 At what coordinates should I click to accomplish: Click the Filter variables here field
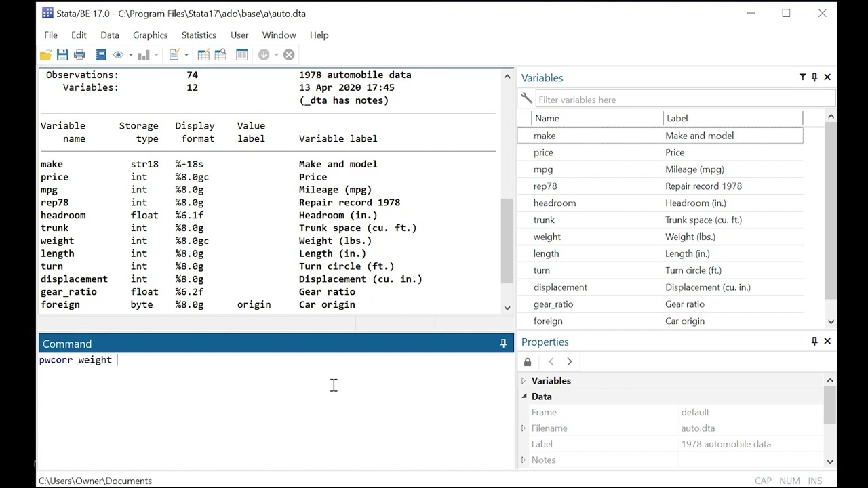point(686,100)
